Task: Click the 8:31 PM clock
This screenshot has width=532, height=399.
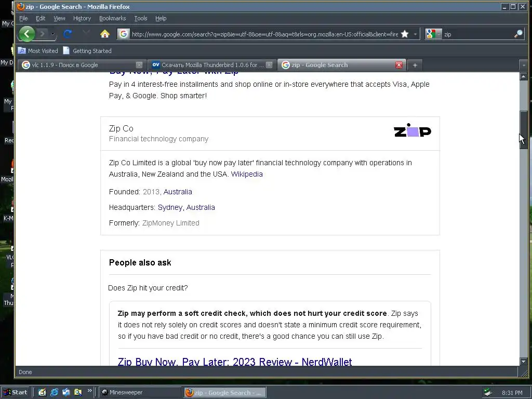Action: coord(512,393)
